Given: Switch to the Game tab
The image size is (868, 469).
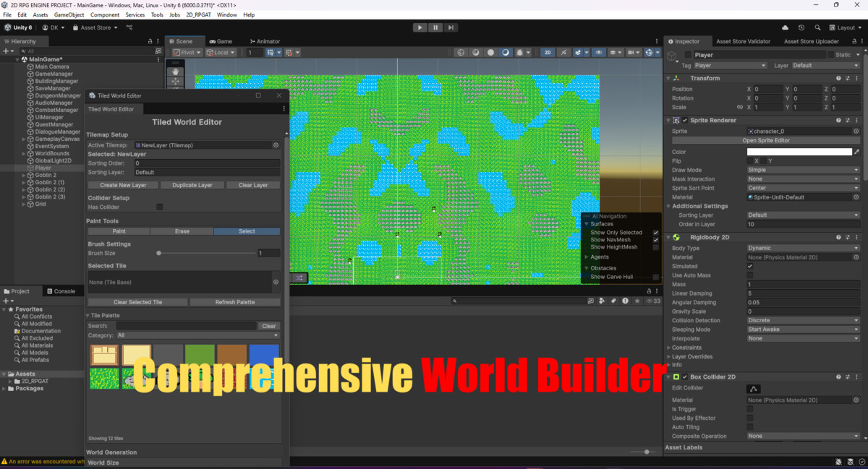Looking at the screenshot, I should click(220, 41).
